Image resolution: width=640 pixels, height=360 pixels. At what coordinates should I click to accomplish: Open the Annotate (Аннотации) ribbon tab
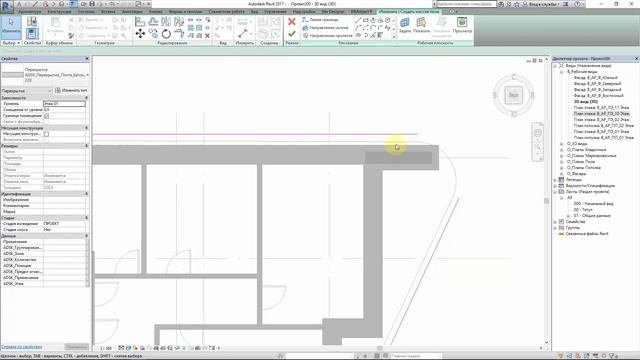pos(132,12)
